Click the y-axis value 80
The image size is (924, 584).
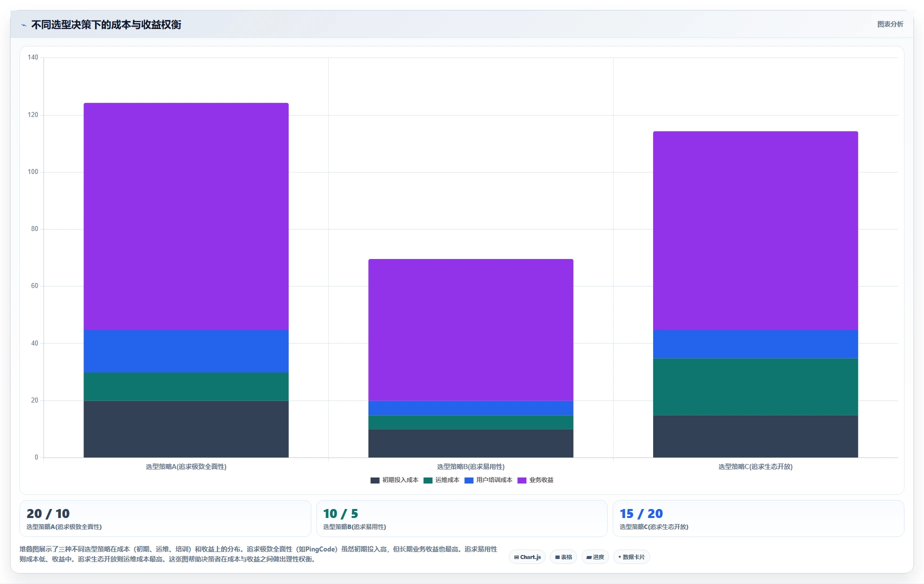[34, 229]
